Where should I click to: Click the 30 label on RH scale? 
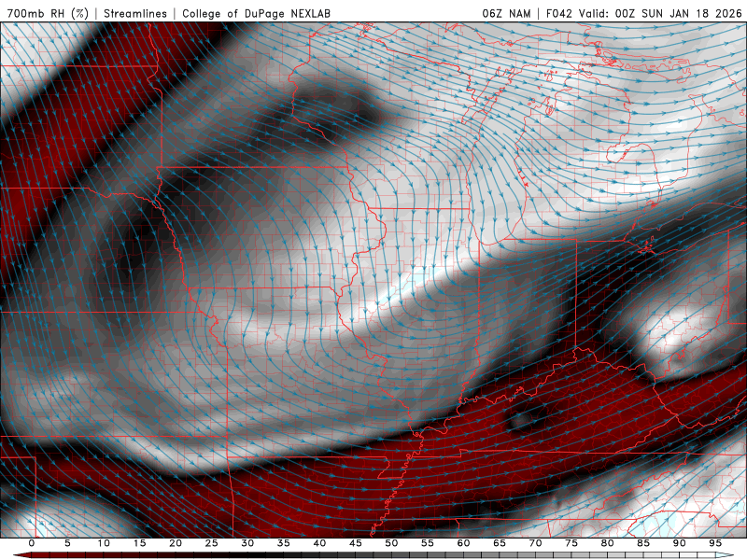click(x=247, y=543)
